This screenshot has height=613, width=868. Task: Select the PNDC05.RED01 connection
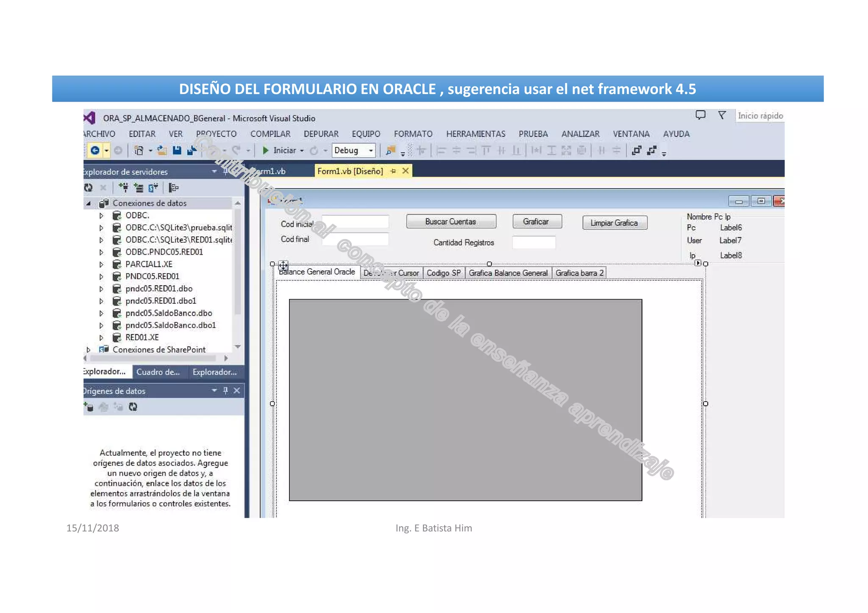point(152,277)
